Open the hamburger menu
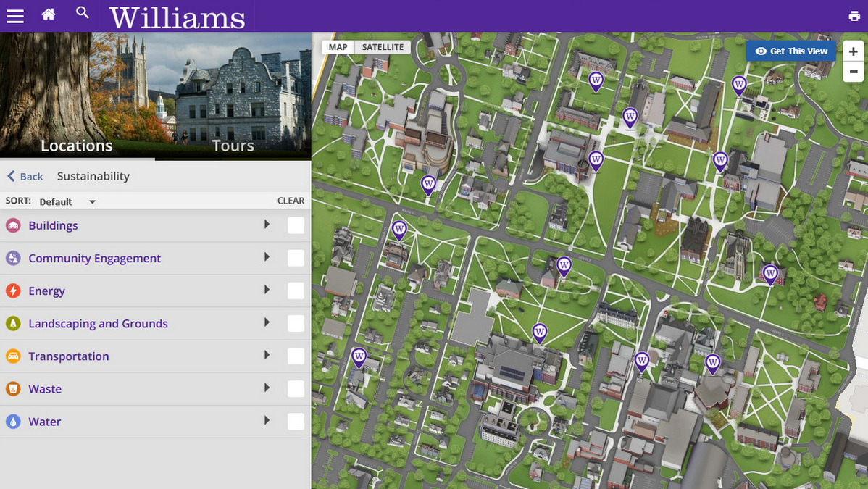Viewport: 868px width, 489px height. click(15, 16)
